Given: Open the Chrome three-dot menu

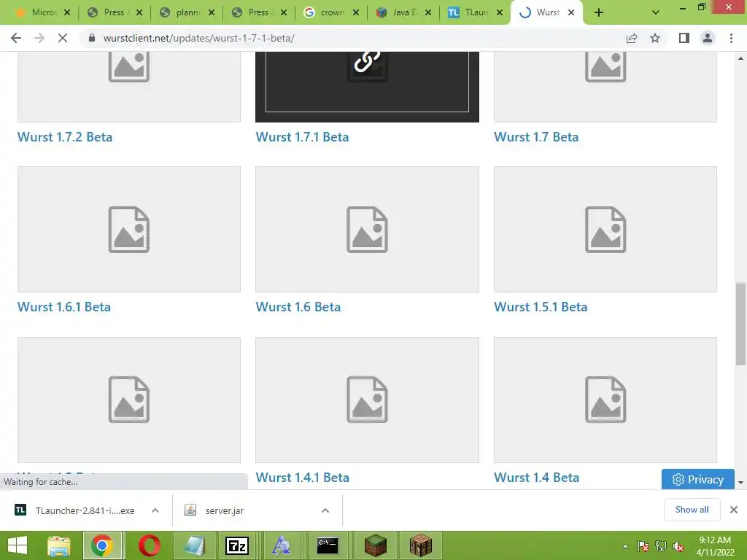Looking at the screenshot, I should 731,38.
